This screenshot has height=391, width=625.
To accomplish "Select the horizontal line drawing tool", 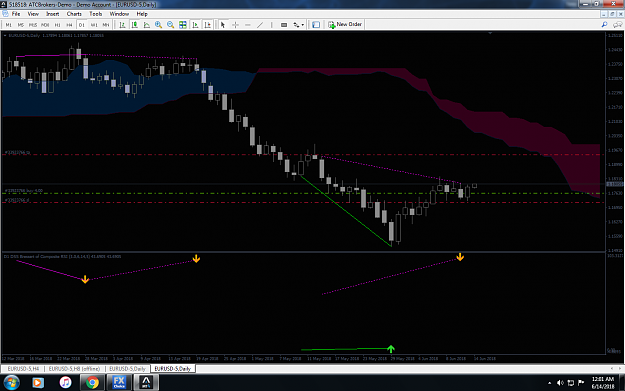I will click(x=248, y=25).
